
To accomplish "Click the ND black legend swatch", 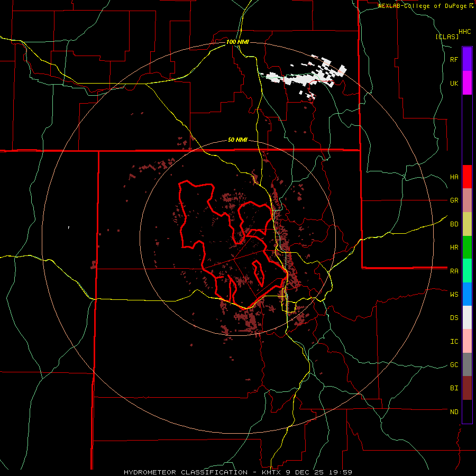I will pyautogui.click(x=467, y=411).
